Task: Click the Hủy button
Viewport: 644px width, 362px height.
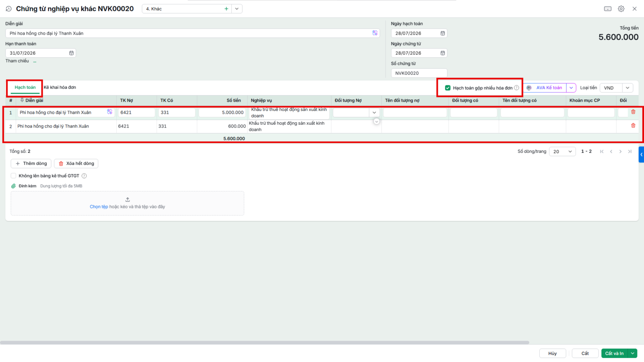Action: 553,353
